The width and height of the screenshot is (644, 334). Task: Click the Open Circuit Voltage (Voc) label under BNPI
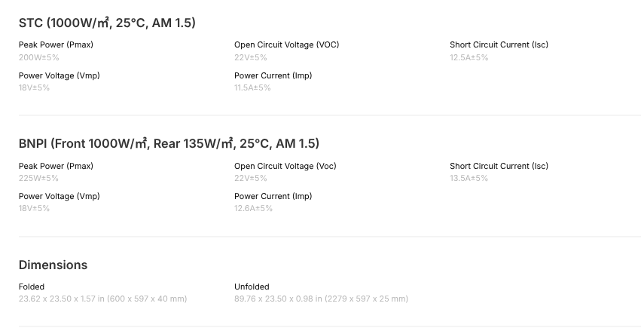point(285,166)
